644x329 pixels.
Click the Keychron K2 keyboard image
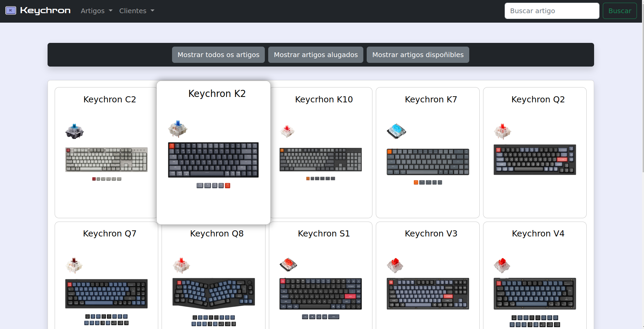click(x=213, y=160)
